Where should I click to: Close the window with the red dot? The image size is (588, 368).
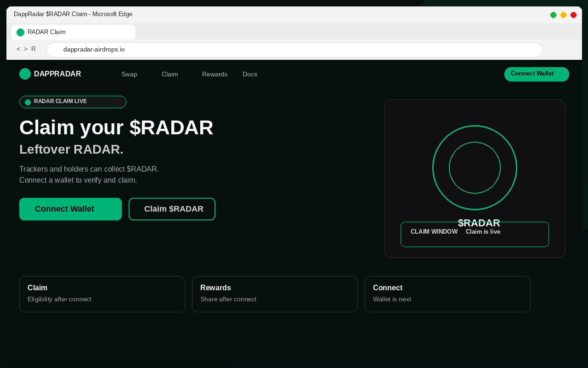click(573, 15)
